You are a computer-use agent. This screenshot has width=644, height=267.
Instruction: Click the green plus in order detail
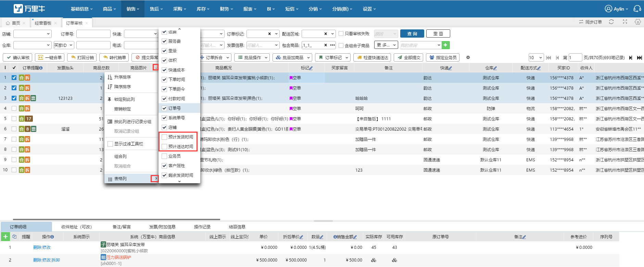click(x=5, y=237)
